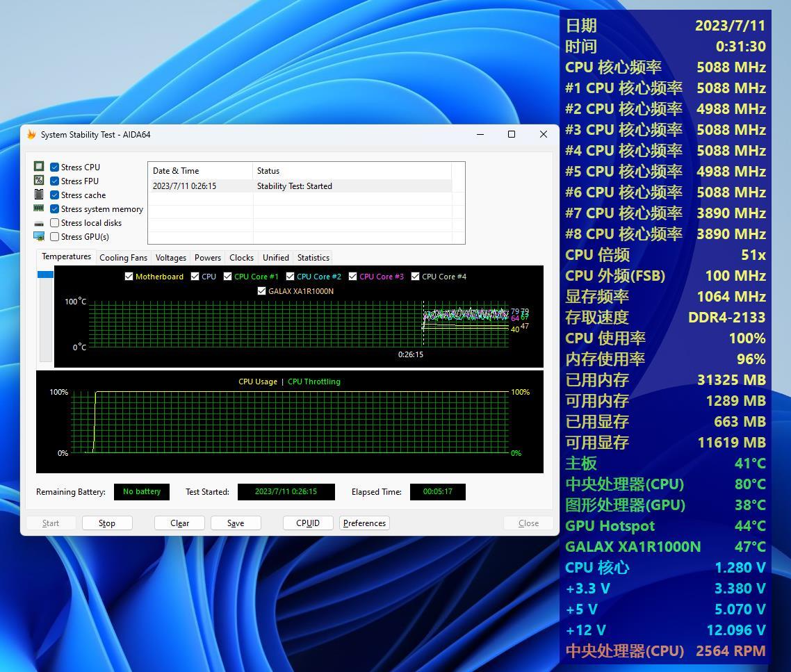Open the Voltages tab
This screenshot has height=672, width=791.
tap(170, 257)
